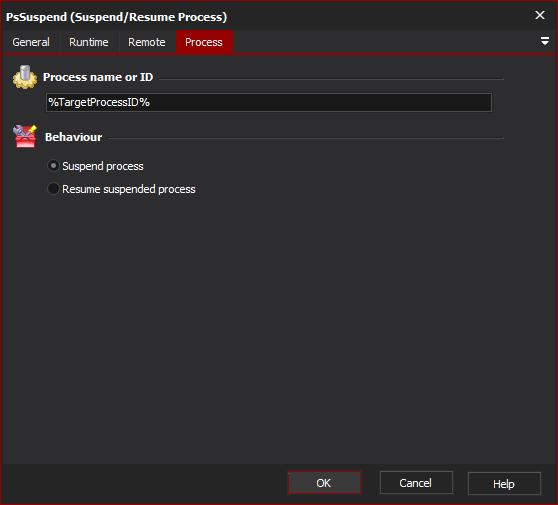Select the Resume suspended process radio button
558x505 pixels.
(53, 189)
